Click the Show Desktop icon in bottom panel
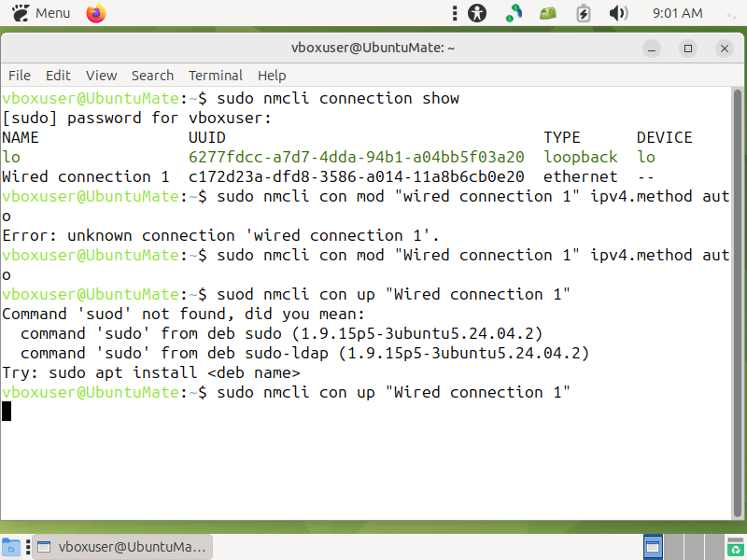Image resolution: width=747 pixels, height=560 pixels. (x=11, y=547)
